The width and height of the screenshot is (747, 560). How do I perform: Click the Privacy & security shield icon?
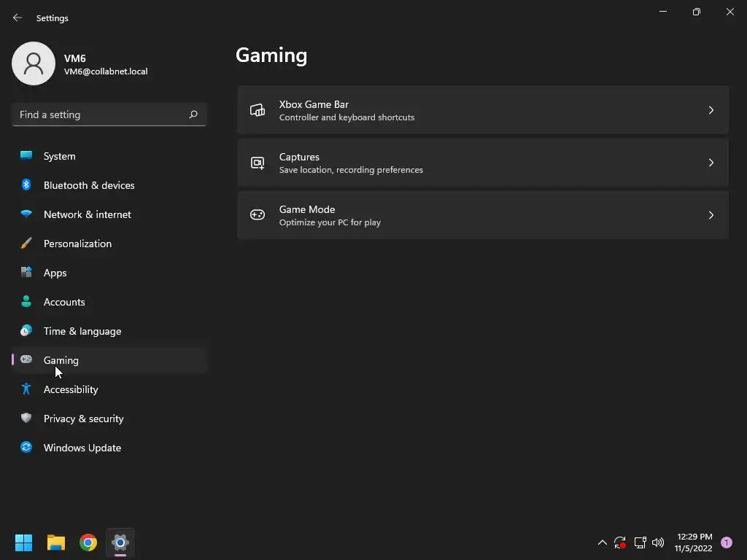[26, 418]
